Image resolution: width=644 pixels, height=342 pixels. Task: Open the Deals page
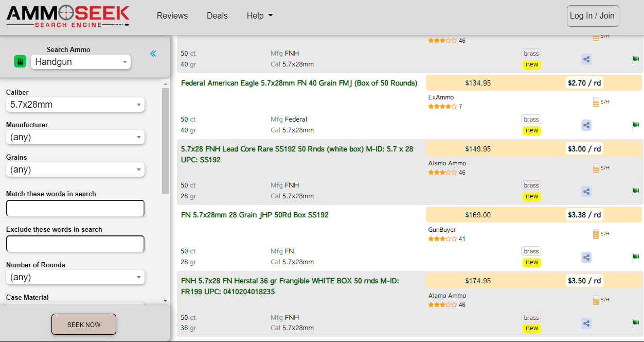[217, 16]
